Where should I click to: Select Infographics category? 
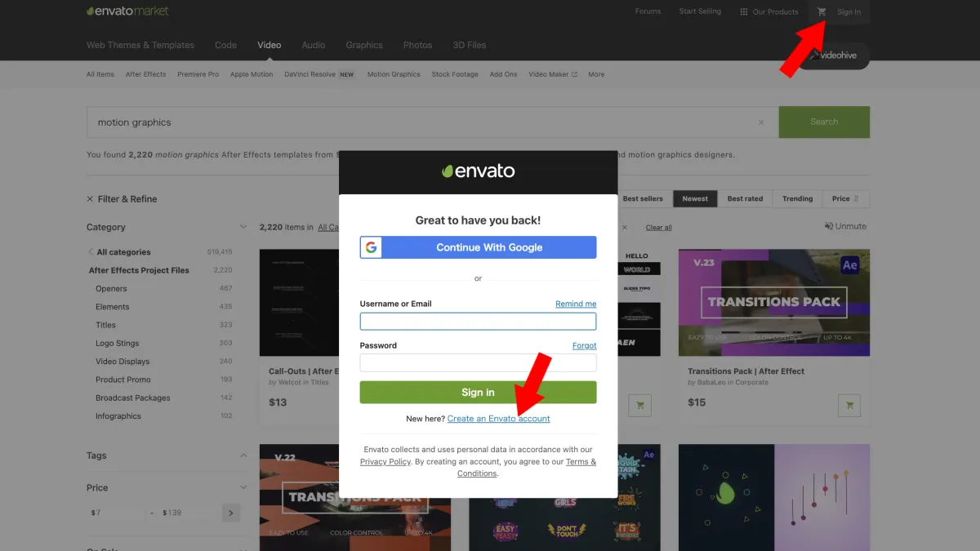(118, 416)
